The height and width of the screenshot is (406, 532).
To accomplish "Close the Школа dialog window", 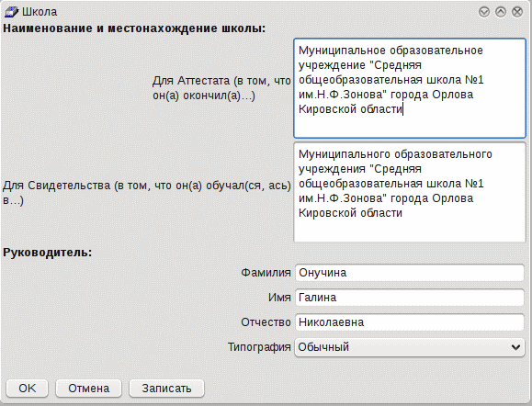I will 517,12.
